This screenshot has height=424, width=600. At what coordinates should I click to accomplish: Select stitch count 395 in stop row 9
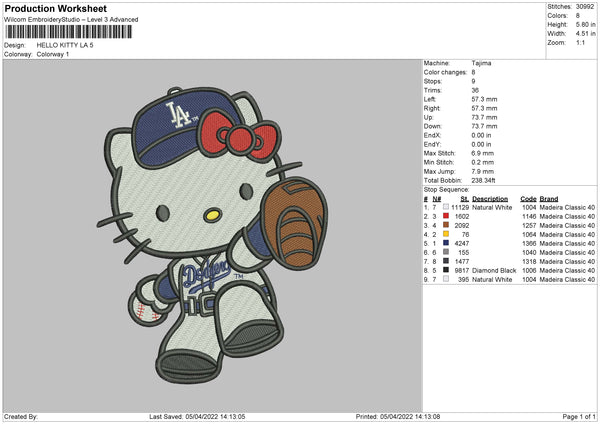[463, 280]
